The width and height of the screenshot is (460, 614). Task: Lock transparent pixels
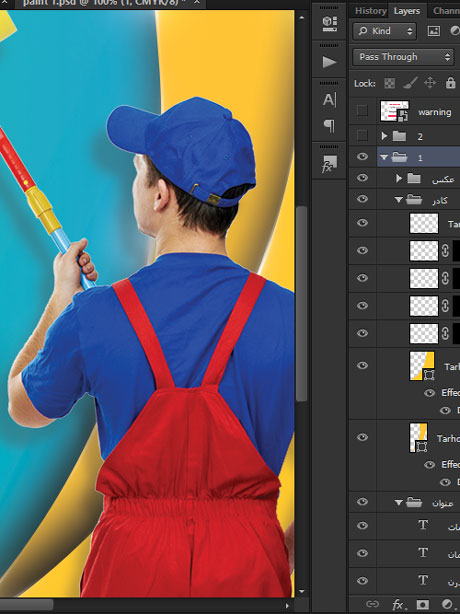[x=389, y=83]
